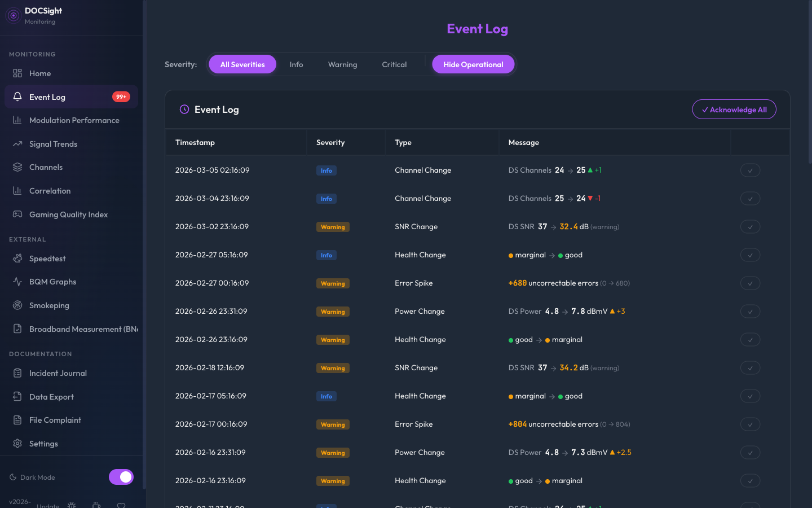
Task: Click the DOCSight logo icon
Action: click(13, 15)
